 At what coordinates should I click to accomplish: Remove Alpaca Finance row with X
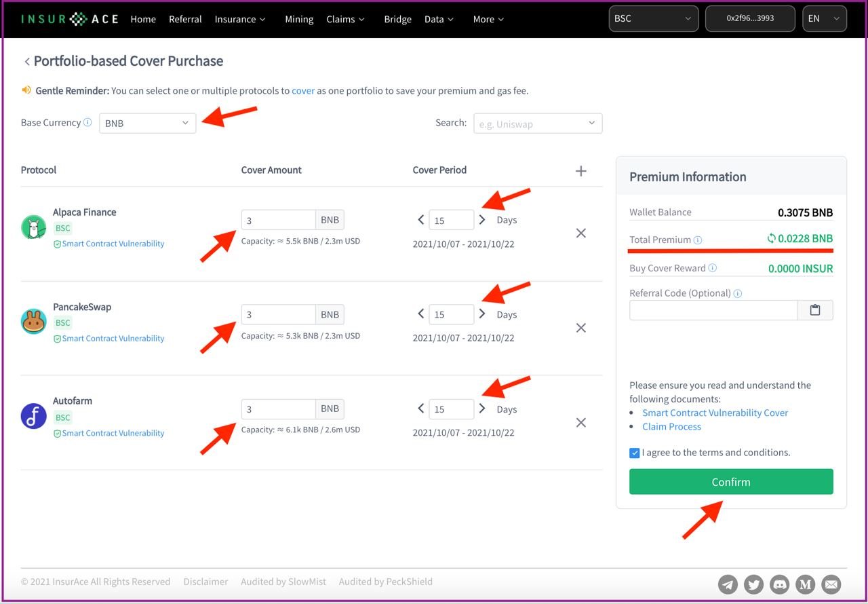click(580, 233)
